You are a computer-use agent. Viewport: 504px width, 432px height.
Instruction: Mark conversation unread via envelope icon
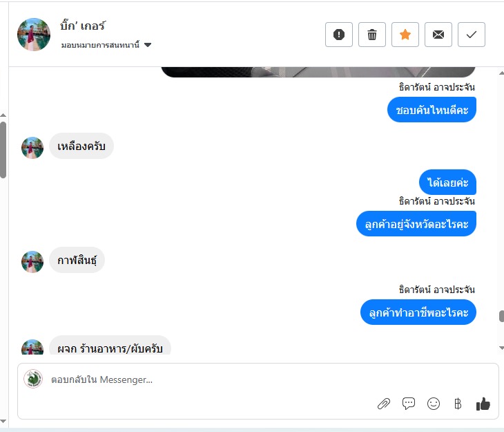click(438, 35)
